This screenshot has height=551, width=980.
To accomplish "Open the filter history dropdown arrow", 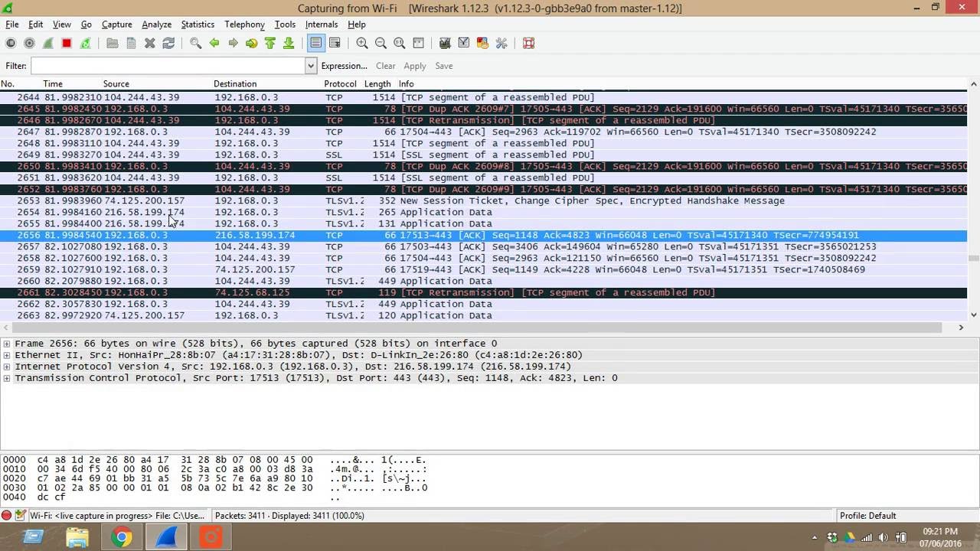I will tap(311, 66).
